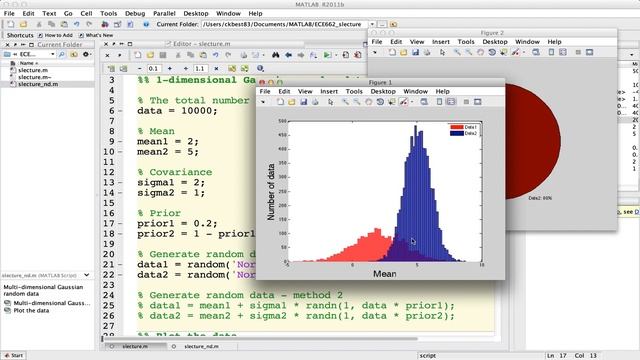Click the Run green play icon in Editor
The height and width of the screenshot is (360, 640).
click(327, 55)
